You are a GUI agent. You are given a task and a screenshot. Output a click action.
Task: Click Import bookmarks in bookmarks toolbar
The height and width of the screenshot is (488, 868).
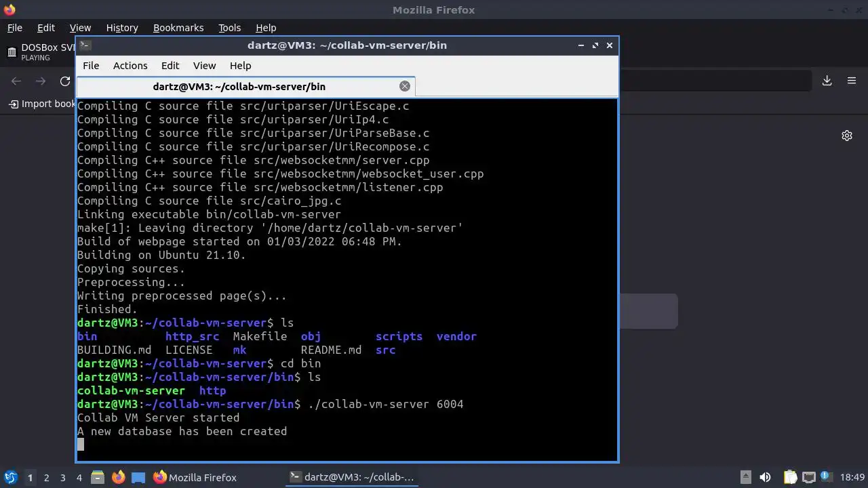42,104
